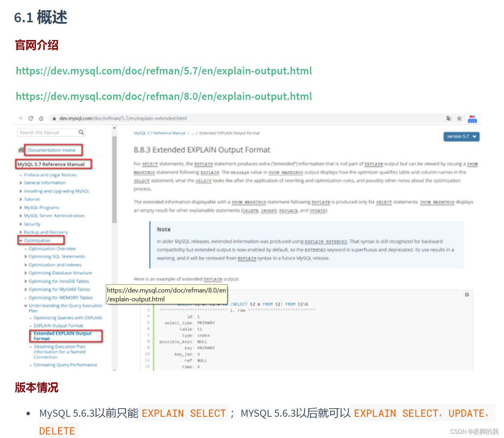Open Optimizing for InnoDB Tables item
504x438 pixels.
[59, 281]
